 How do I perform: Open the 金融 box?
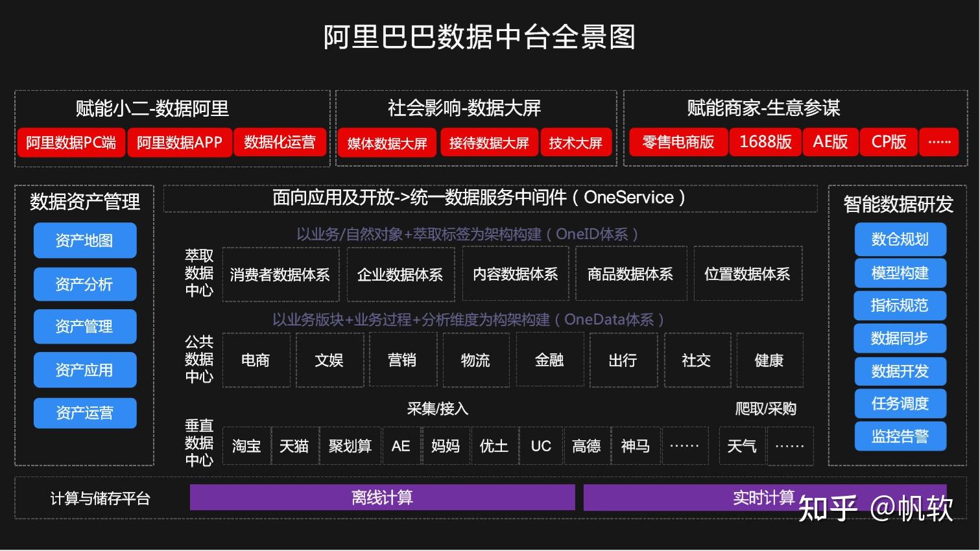click(x=550, y=360)
